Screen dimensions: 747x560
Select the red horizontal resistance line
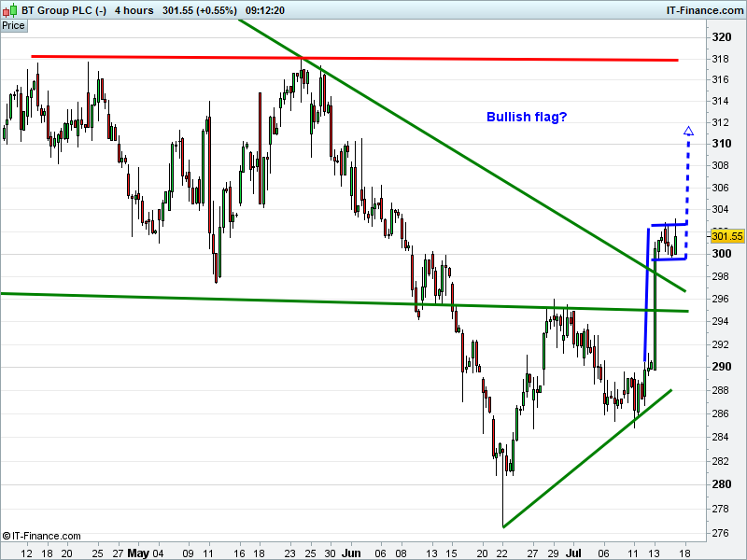pos(355,58)
